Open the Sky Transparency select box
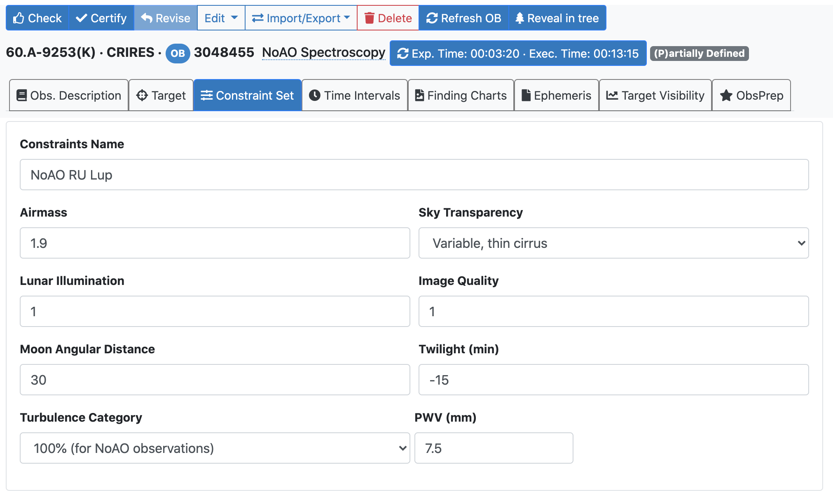The width and height of the screenshot is (833, 504). click(x=613, y=243)
